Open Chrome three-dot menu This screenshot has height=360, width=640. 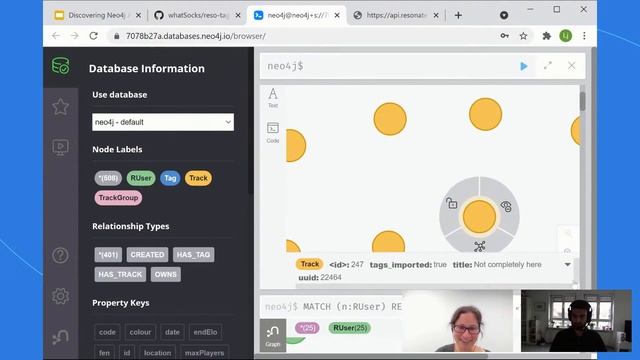(584, 36)
